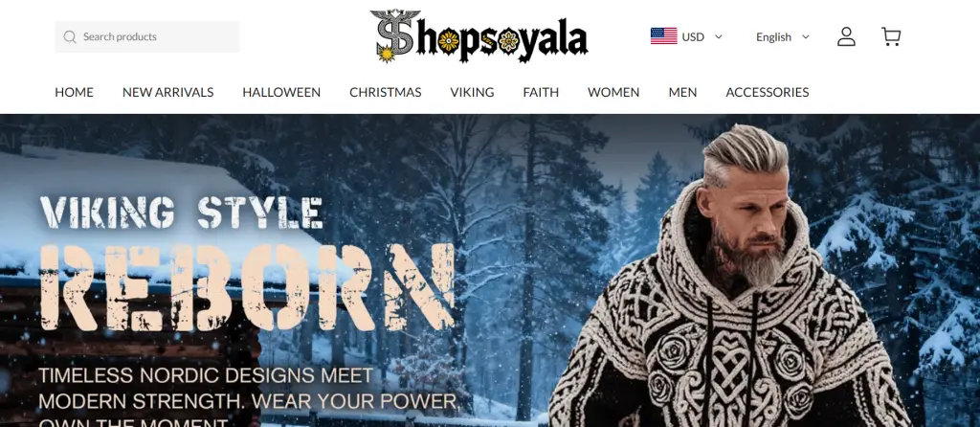980x427 pixels.
Task: Open the FAITH menu item
Action: (x=541, y=93)
